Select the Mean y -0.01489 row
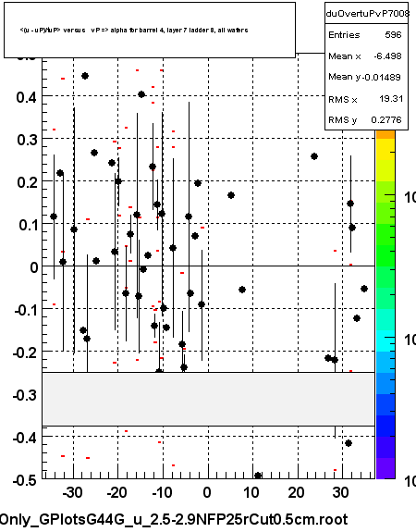Viewport: 416px width, 532px height. pyautogui.click(x=366, y=77)
